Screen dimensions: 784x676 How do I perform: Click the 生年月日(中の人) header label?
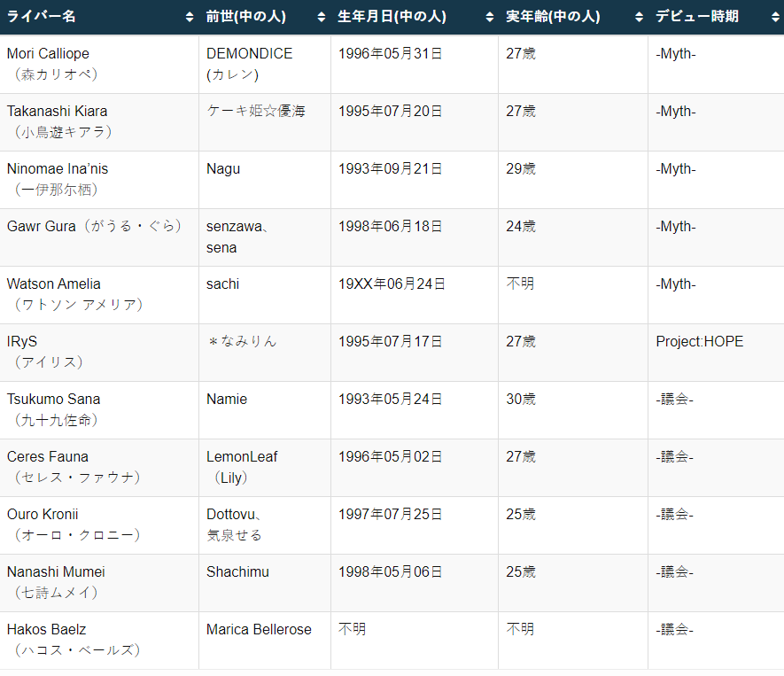click(x=392, y=17)
